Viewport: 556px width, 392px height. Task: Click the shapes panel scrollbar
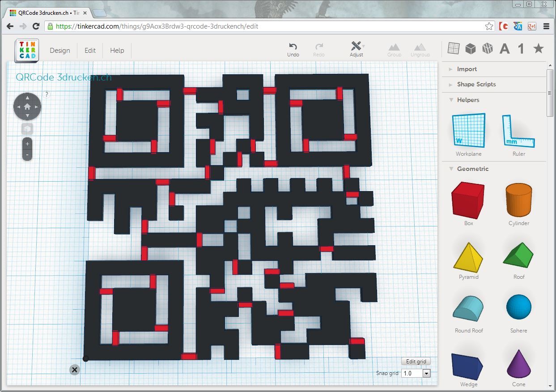click(x=550, y=93)
